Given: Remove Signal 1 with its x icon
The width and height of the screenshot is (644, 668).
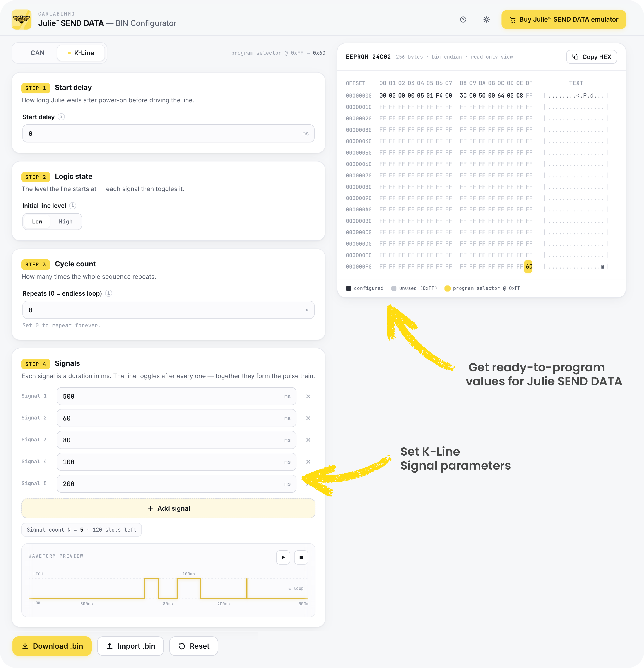Looking at the screenshot, I should click(308, 396).
